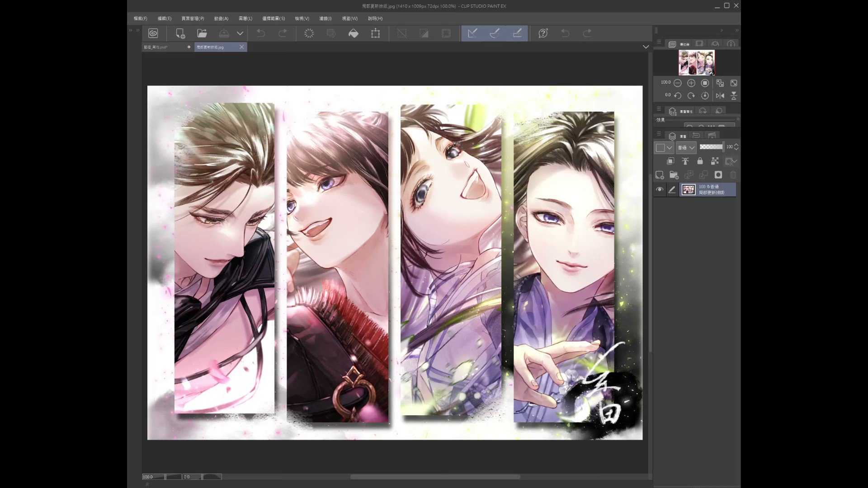Create a new canvas via toolbar icon
This screenshot has height=488, width=868.
[x=180, y=33]
